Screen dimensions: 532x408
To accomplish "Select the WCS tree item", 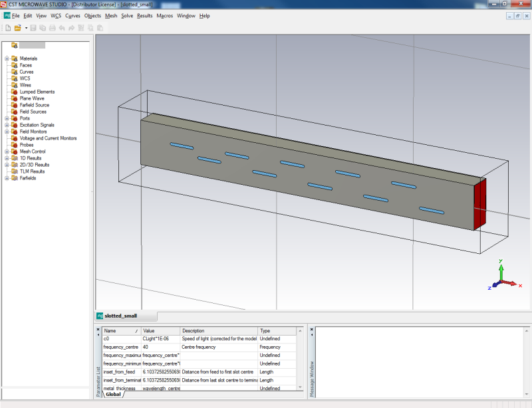I will tap(25, 78).
